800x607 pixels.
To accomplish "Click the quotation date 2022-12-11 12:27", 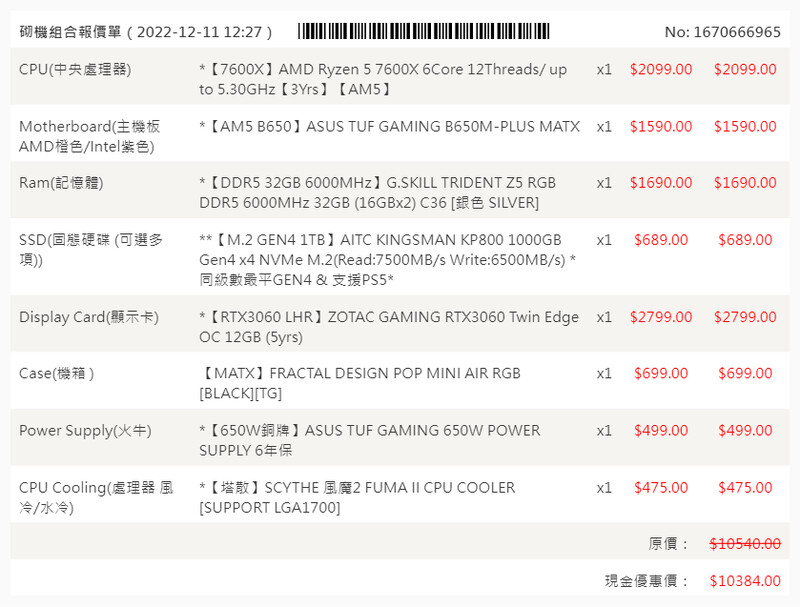I will (203, 32).
